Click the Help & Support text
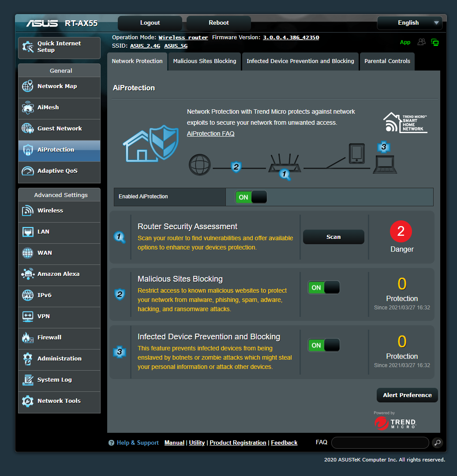 [x=138, y=443]
